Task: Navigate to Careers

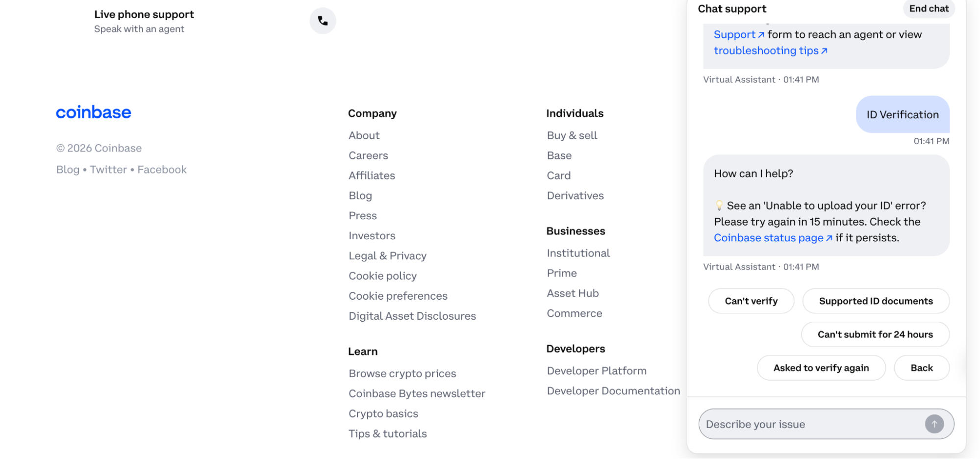Action: (x=368, y=155)
